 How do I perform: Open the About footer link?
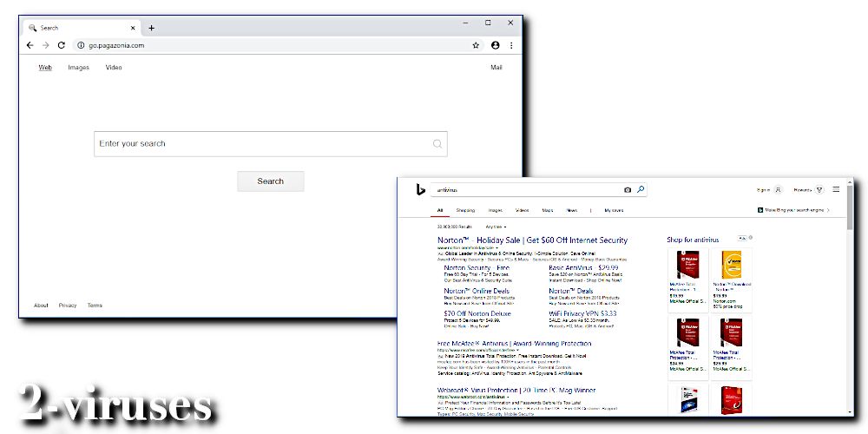41,306
